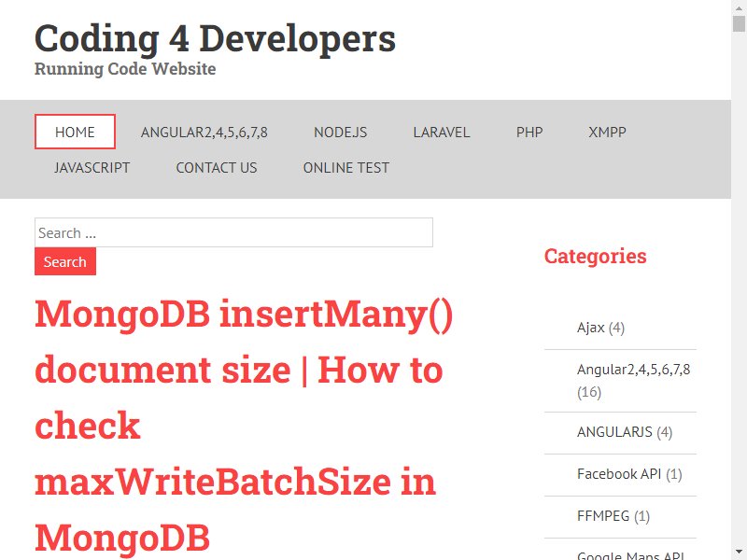Screen dimensions: 747x560
Task: Navigate to the JAVASCRIPT menu item
Action: tap(92, 168)
